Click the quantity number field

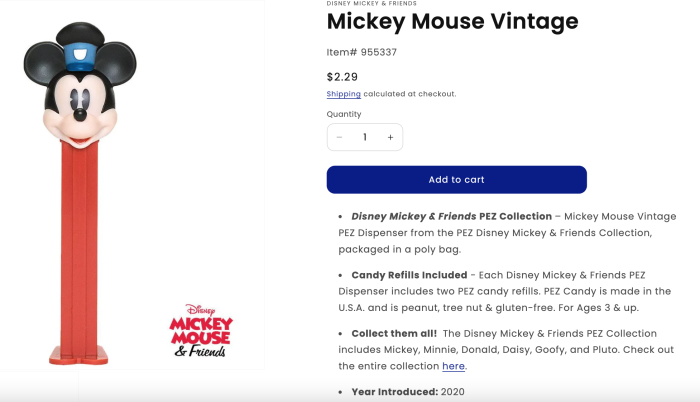tap(365, 137)
